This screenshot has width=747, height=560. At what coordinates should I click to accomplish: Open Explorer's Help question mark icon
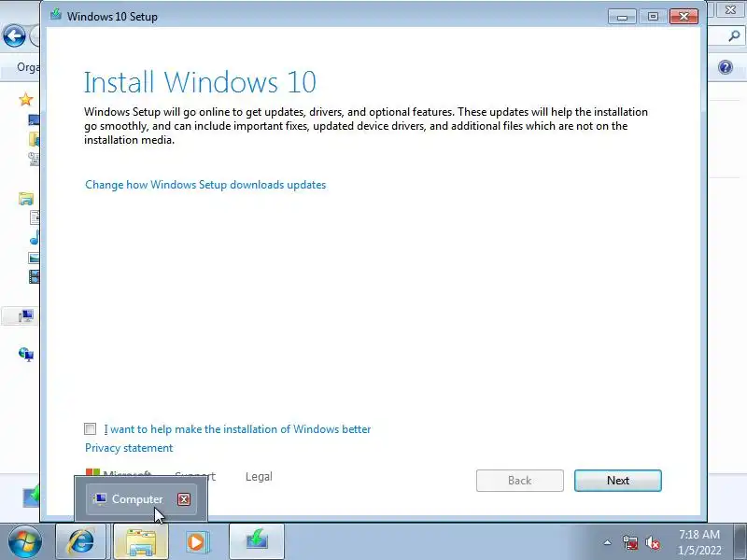(x=726, y=67)
